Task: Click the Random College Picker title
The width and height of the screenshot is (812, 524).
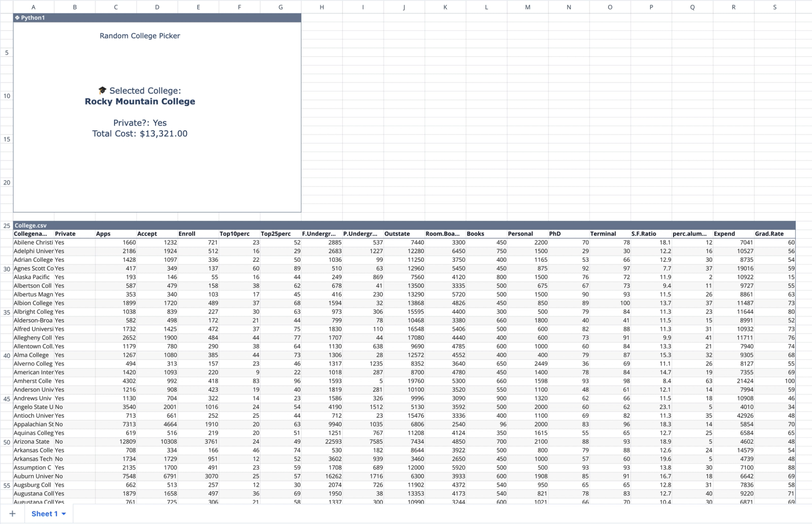Action: [140, 36]
